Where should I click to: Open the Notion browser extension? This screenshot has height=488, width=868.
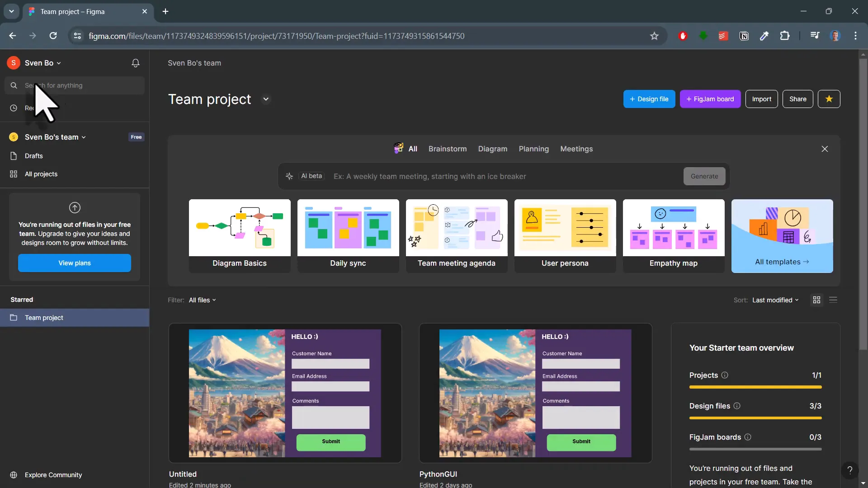745,36
